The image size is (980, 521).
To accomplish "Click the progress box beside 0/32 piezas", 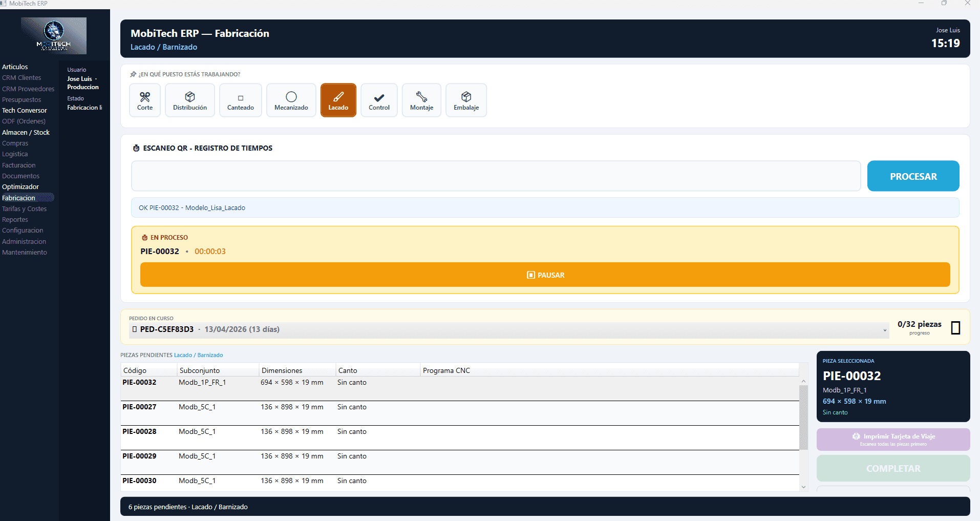I will point(955,328).
